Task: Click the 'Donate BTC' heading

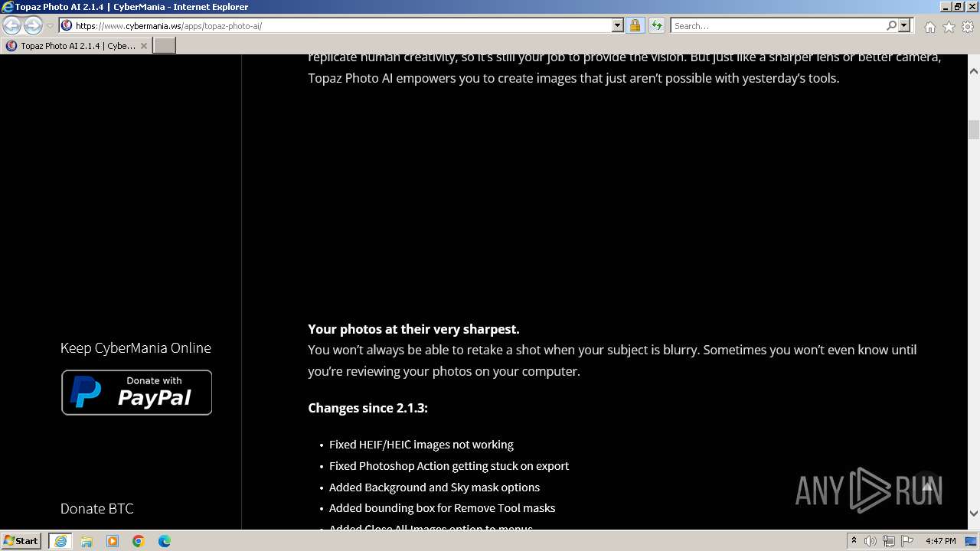Action: pos(97,509)
